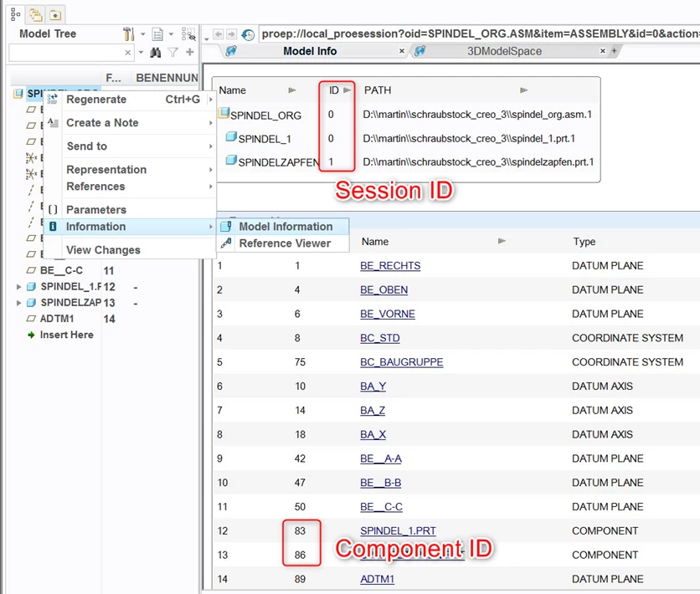Click the plus add icon by search
700x594 pixels.
point(190,52)
